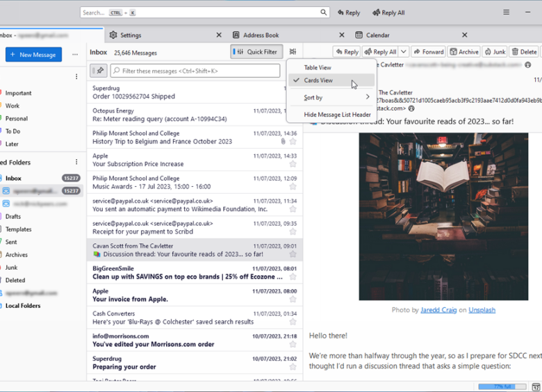Delete the current message
542x392 pixels.
tap(524, 52)
